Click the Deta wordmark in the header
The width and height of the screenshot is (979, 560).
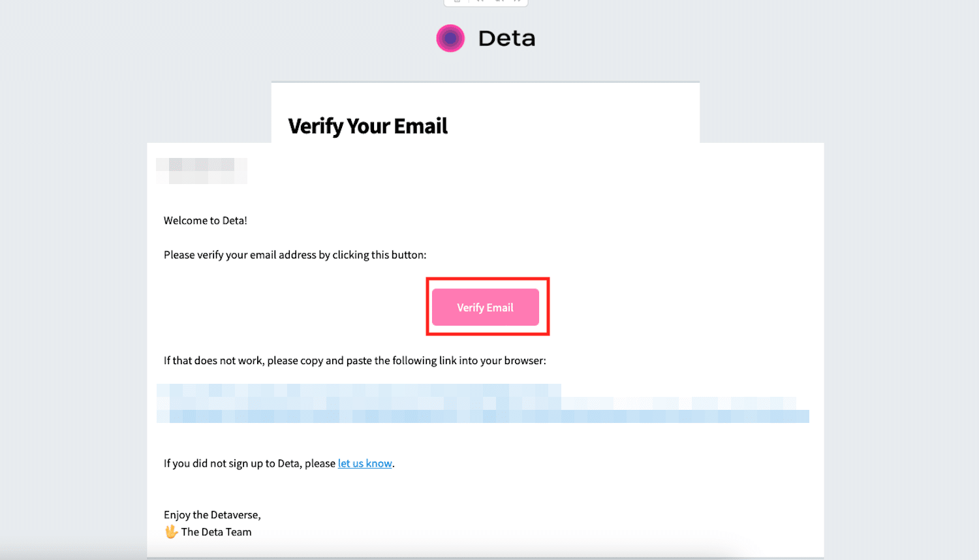click(506, 39)
